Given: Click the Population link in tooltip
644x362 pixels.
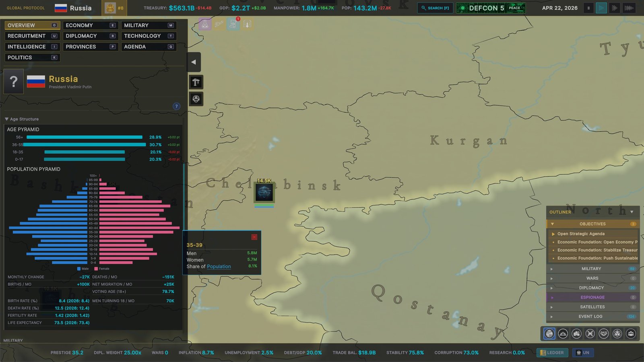Looking at the screenshot, I should (x=219, y=267).
